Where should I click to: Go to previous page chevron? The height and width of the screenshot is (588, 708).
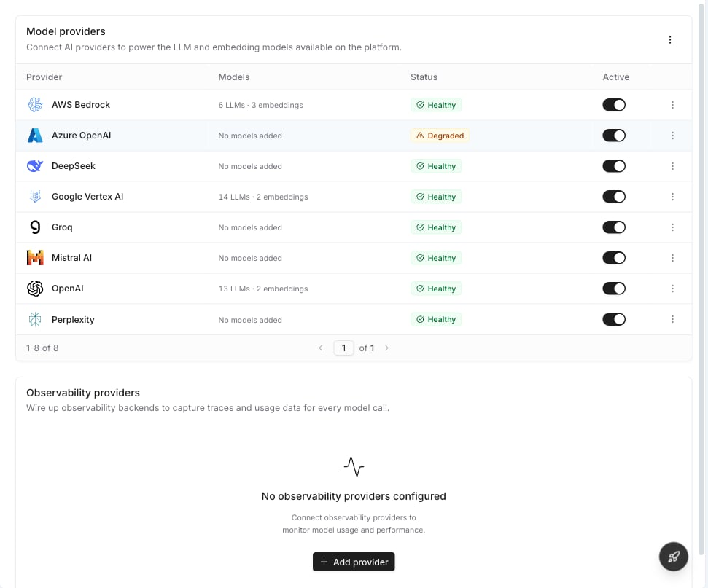(x=321, y=348)
